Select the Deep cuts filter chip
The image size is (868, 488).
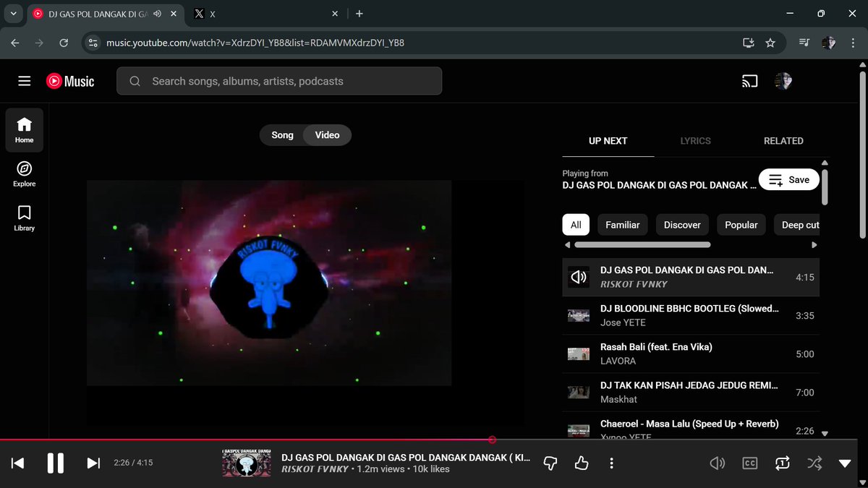[797, 225]
